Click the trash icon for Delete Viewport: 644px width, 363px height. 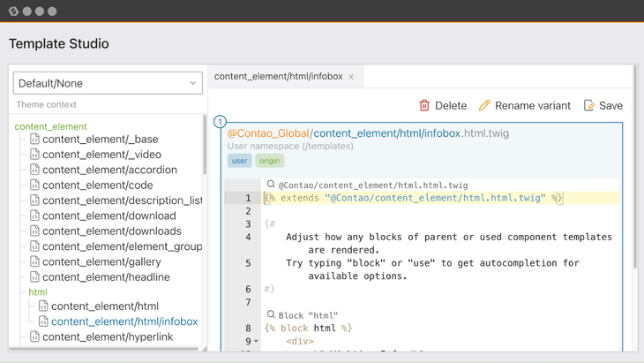pyautogui.click(x=424, y=105)
